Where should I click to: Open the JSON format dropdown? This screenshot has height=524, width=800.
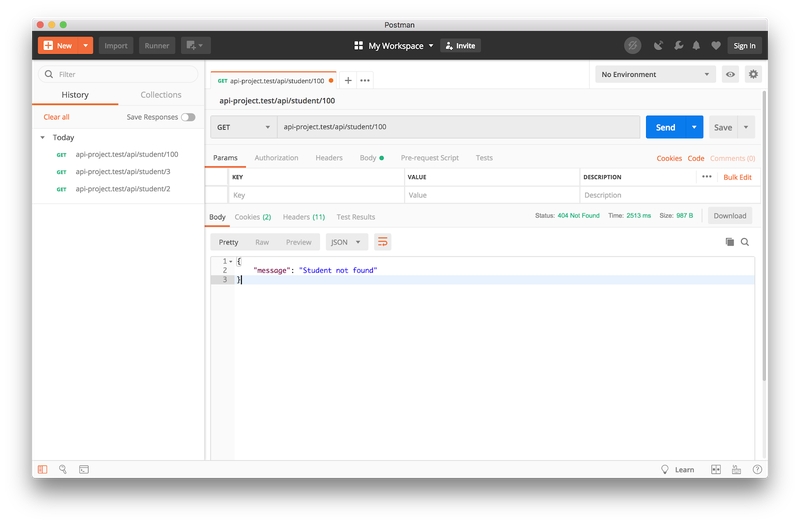pos(347,242)
